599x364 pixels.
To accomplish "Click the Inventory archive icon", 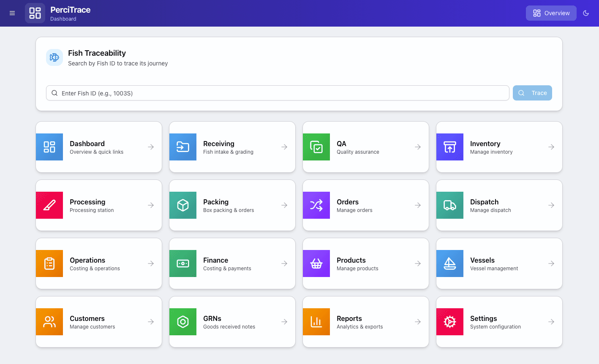I will click(x=450, y=147).
